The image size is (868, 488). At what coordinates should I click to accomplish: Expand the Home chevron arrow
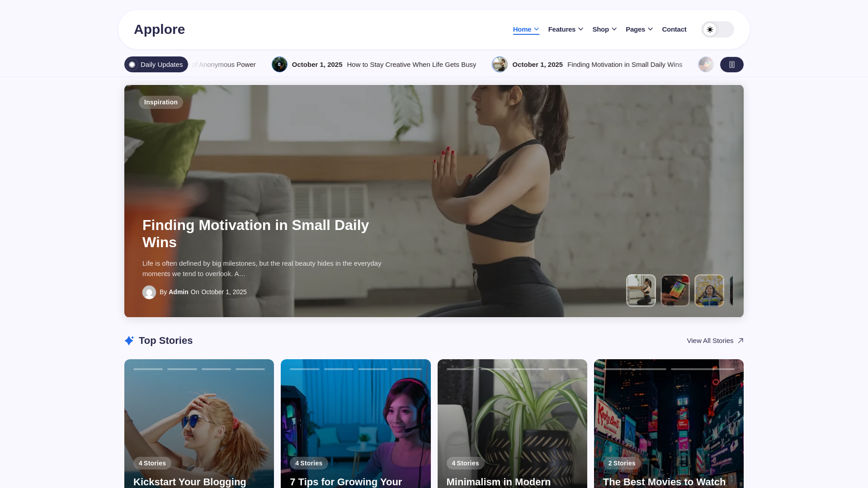[536, 29]
